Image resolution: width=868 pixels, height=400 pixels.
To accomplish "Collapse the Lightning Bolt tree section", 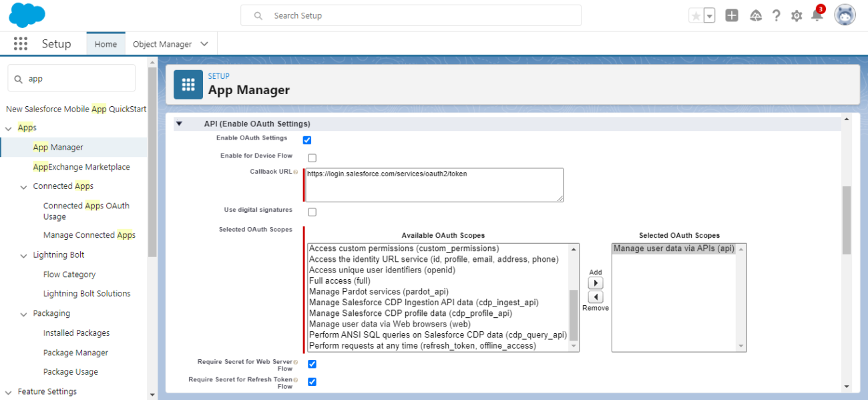I will [x=24, y=255].
